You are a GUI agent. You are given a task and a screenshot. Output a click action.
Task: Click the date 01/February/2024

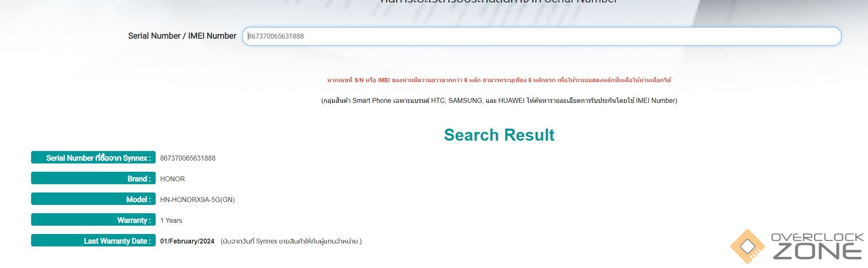pos(187,241)
